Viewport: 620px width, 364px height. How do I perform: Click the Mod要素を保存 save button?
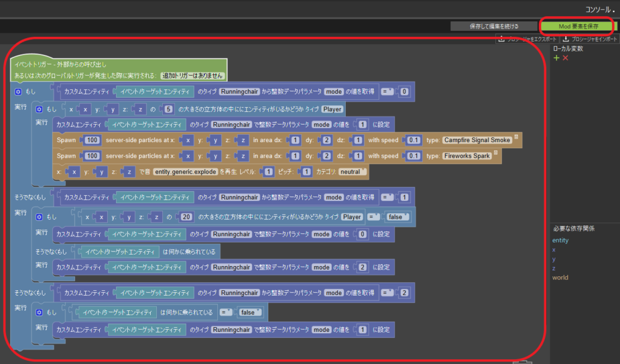(577, 26)
